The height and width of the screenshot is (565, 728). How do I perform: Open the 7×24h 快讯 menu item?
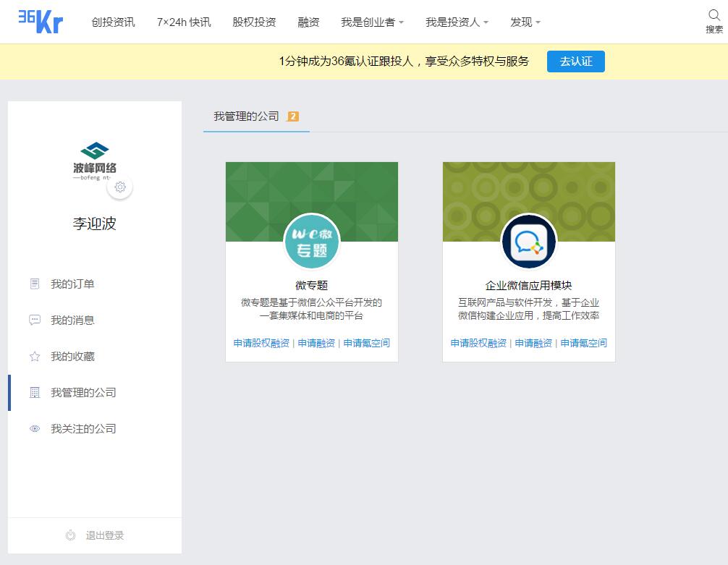pyautogui.click(x=184, y=22)
